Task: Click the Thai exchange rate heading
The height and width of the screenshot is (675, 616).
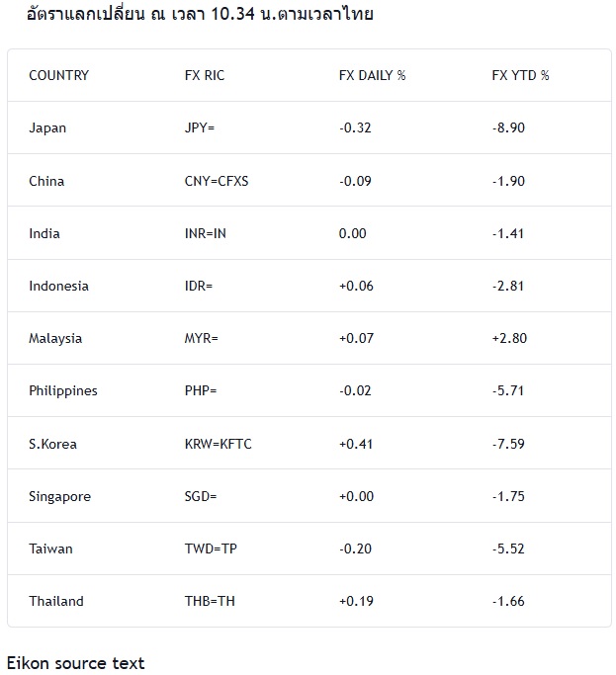Action: tap(200, 14)
